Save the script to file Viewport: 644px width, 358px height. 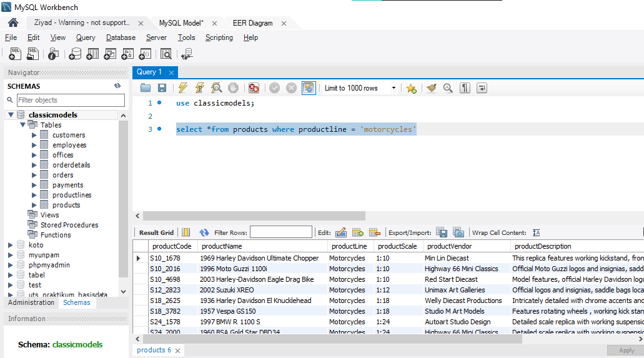point(162,87)
